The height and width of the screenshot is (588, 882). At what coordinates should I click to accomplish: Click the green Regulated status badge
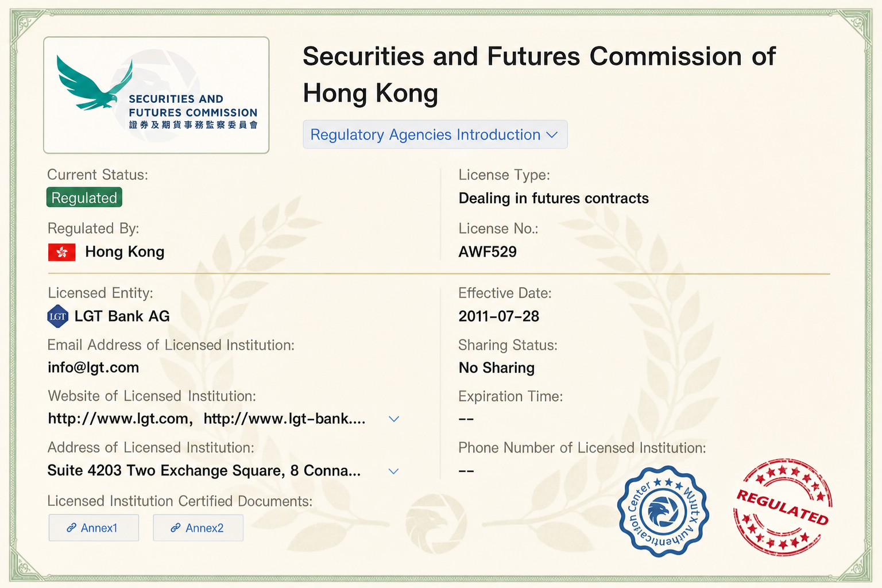[84, 198]
